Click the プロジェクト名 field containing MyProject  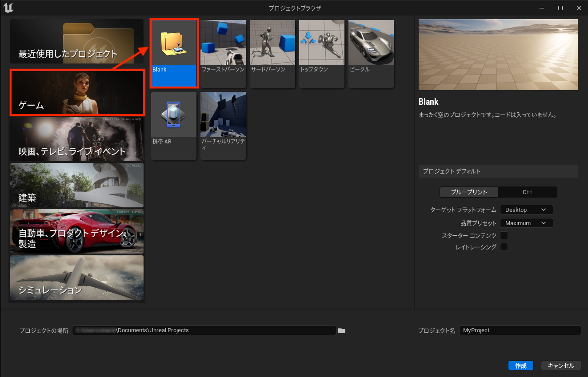coord(520,330)
